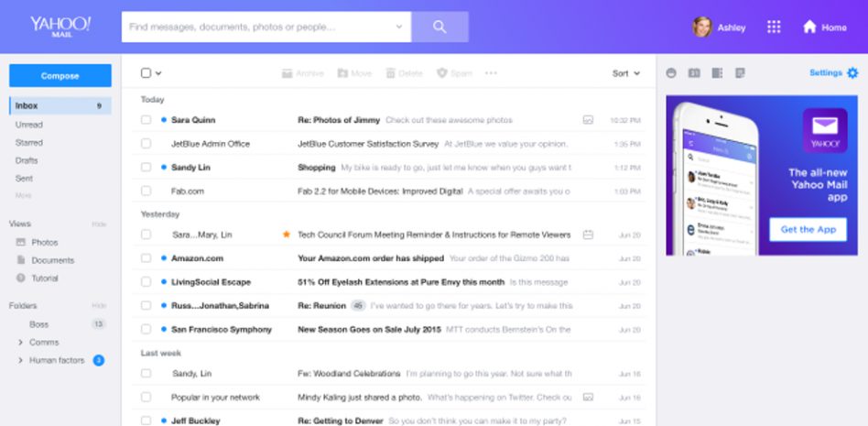
Task: Check the Sara Quinn email checkbox
Action: click(x=146, y=120)
